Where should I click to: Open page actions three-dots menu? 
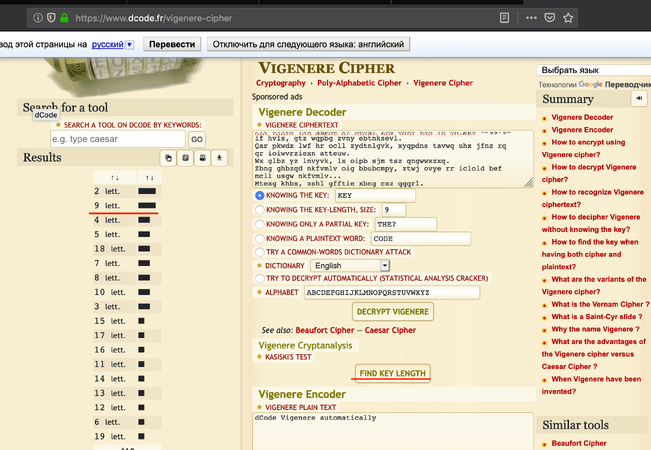[x=531, y=18]
